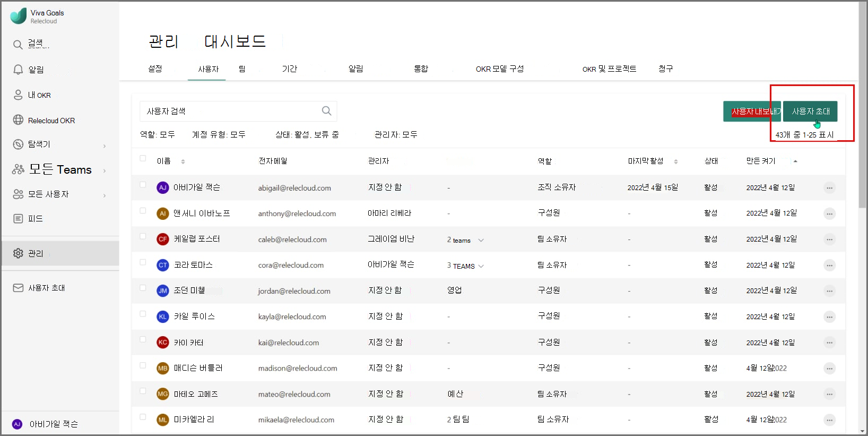The height and width of the screenshot is (436, 868).
Task: Click the 사용자 초대 button
Action: coord(810,111)
